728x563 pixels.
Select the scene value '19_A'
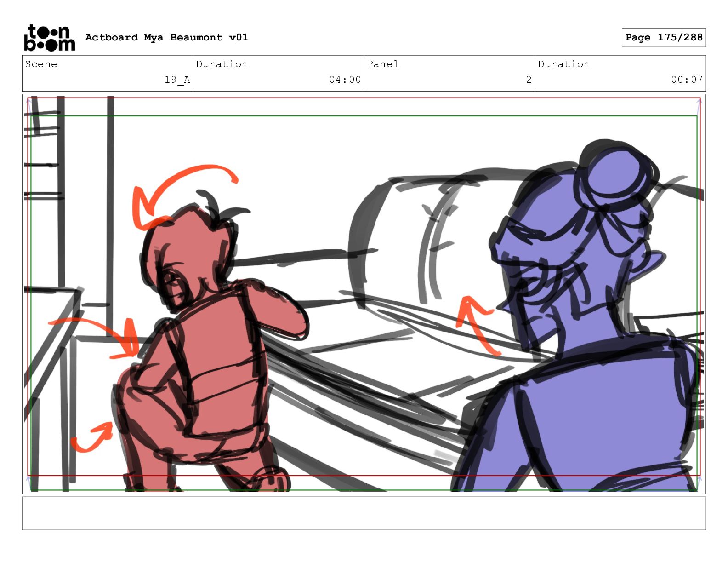[177, 80]
